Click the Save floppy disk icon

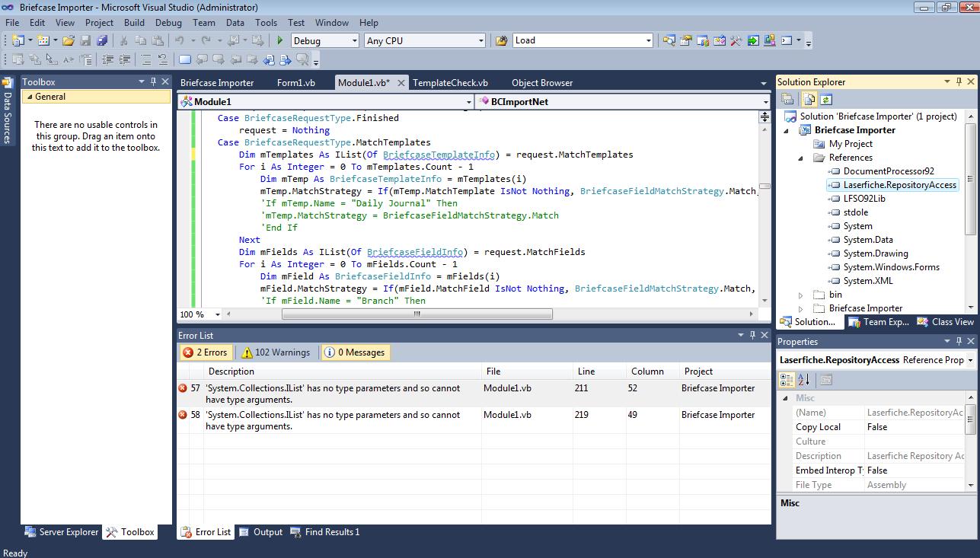86,40
